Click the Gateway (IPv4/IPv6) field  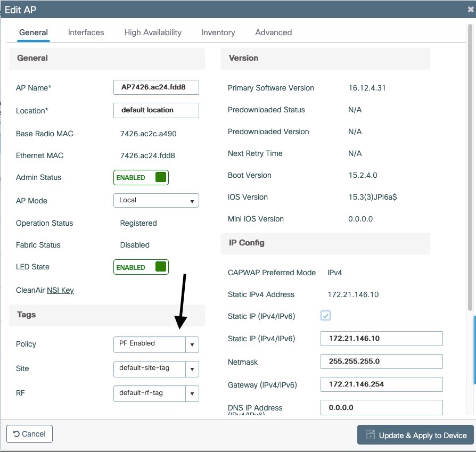(x=381, y=384)
